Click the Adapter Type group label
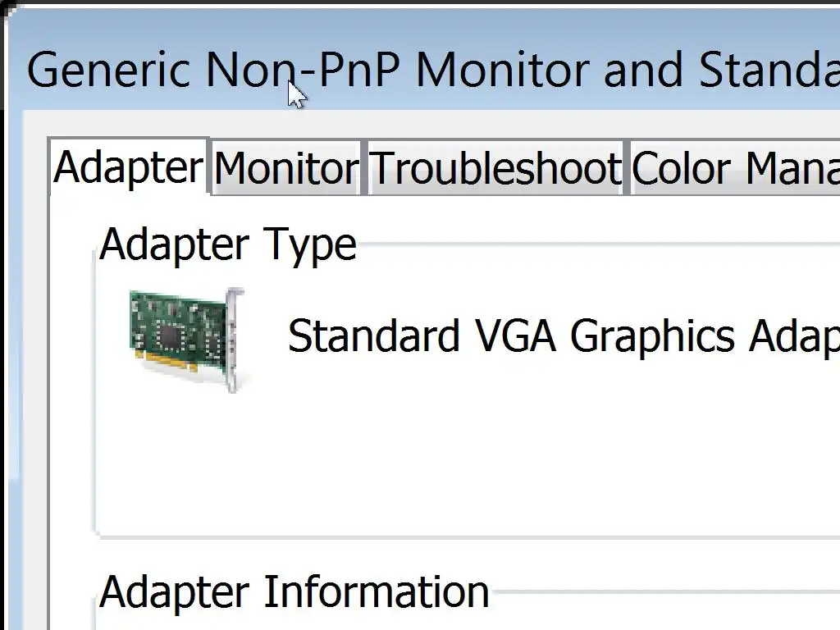Image resolution: width=840 pixels, height=630 pixels. (228, 244)
